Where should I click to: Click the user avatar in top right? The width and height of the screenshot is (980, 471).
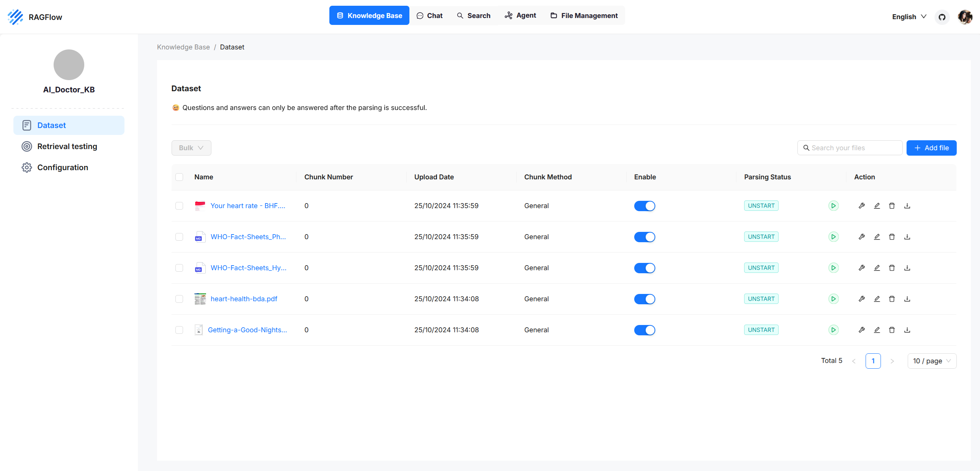coord(965,17)
